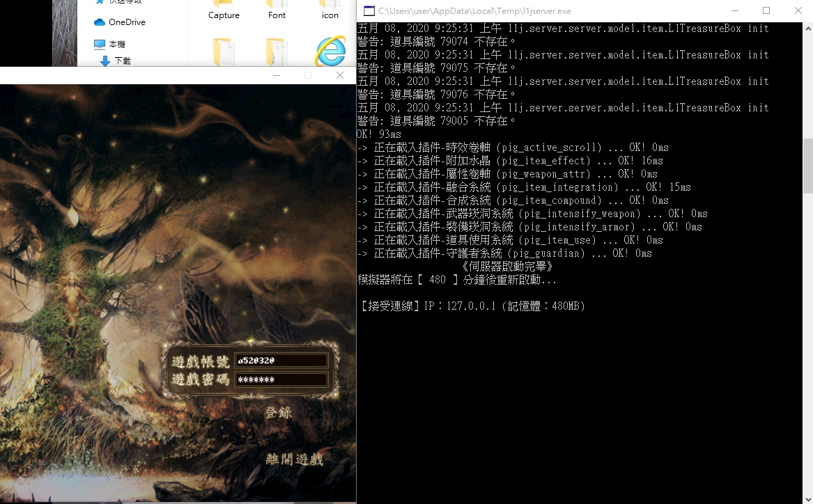The height and width of the screenshot is (504, 813).
Task: Click the console scrollbar up arrow
Action: [x=808, y=28]
